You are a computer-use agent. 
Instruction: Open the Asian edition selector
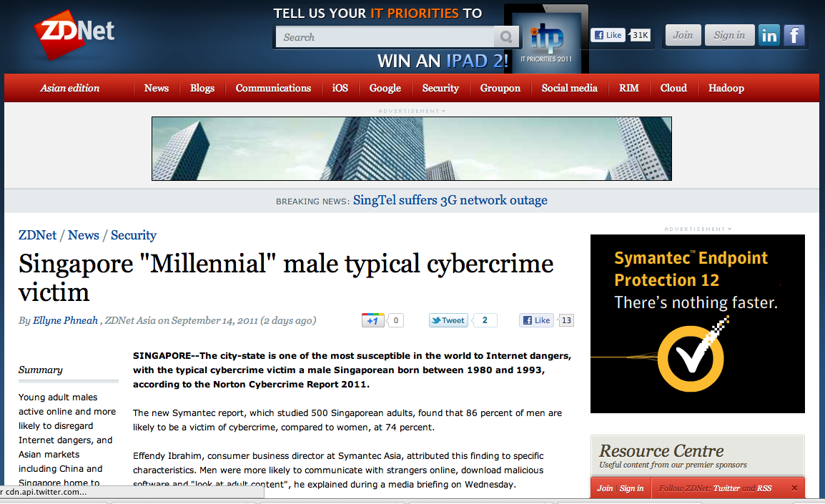[69, 88]
